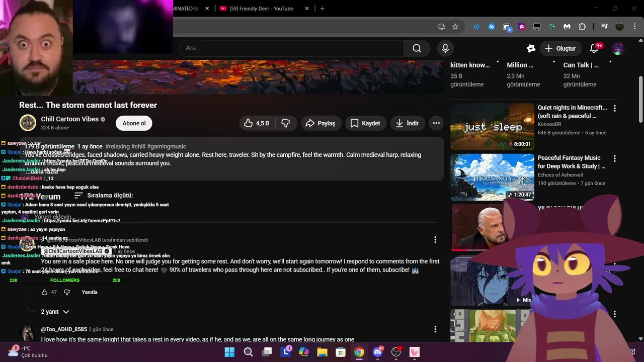Open Discord from the taskbar
Image resolution: width=644 pixels, height=362 pixels.
coord(378,352)
